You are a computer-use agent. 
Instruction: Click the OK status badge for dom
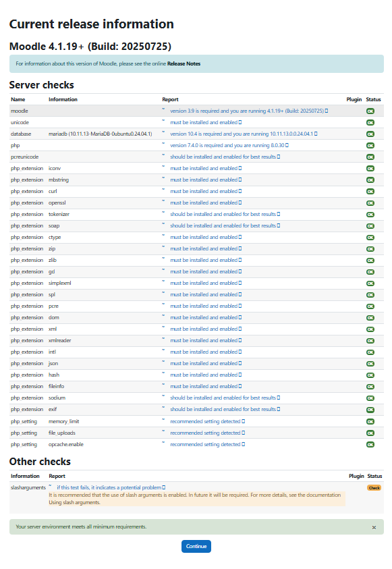[x=370, y=318]
